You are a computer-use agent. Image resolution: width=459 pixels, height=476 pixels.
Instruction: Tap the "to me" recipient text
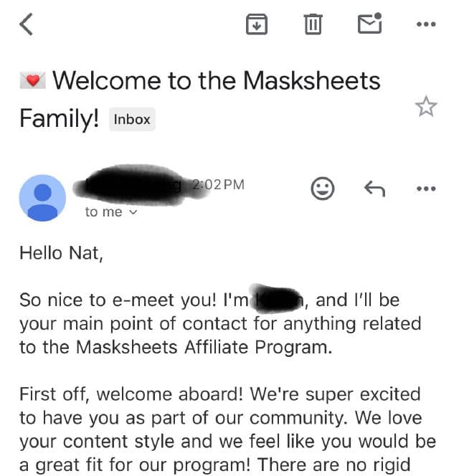tap(103, 212)
